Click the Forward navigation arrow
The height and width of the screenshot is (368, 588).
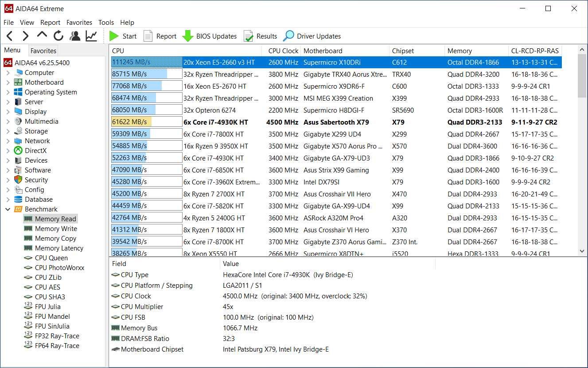(25, 36)
